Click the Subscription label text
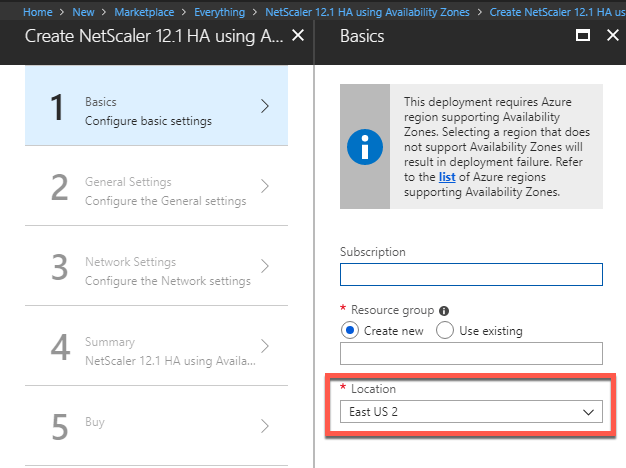The width and height of the screenshot is (626, 468). (372, 252)
